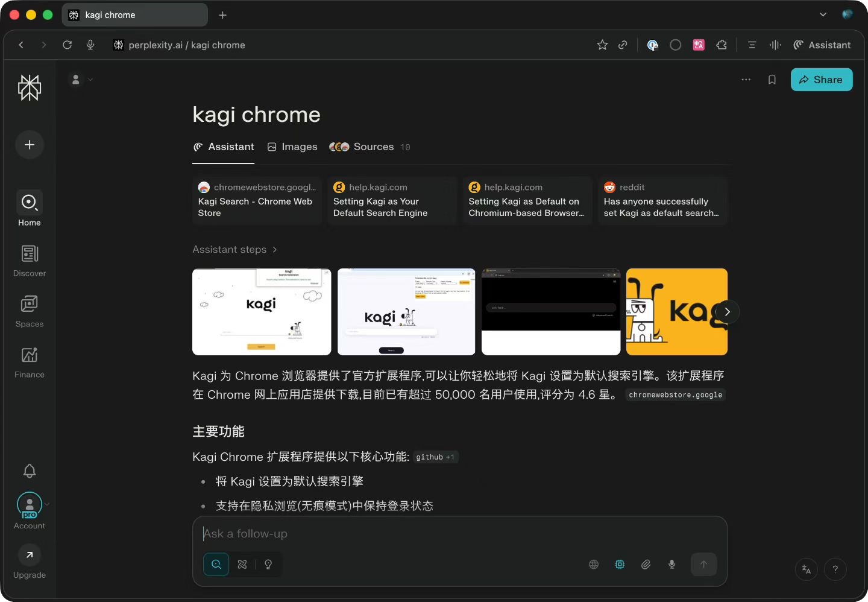Click the translate extension icon in the browser toolbar
This screenshot has height=602, width=868.
(x=699, y=45)
